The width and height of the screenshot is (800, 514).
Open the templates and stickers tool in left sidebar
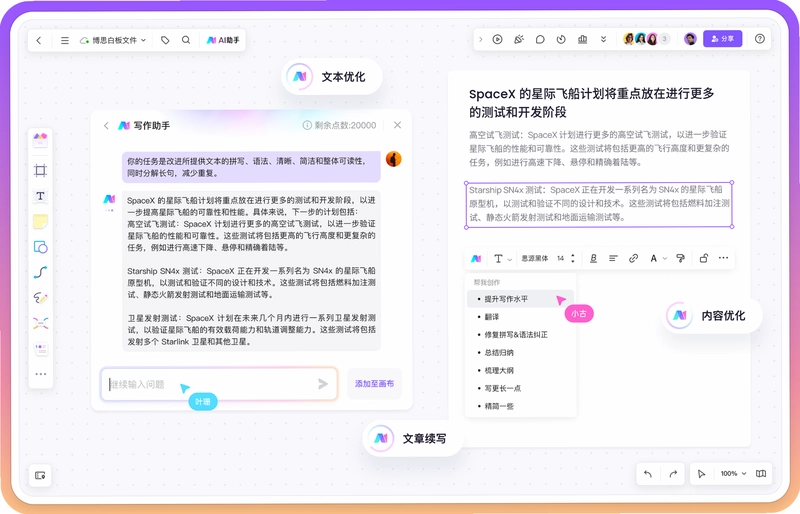pos(40,140)
